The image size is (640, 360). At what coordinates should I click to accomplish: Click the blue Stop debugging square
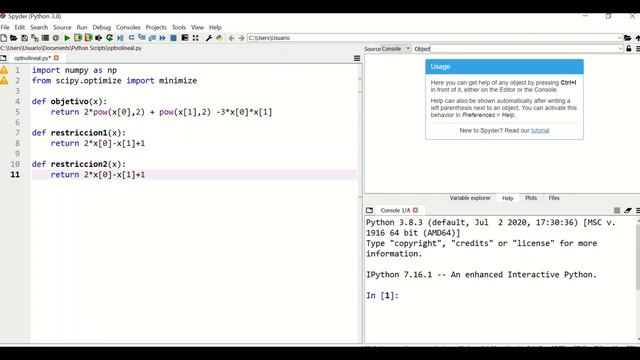click(173, 38)
